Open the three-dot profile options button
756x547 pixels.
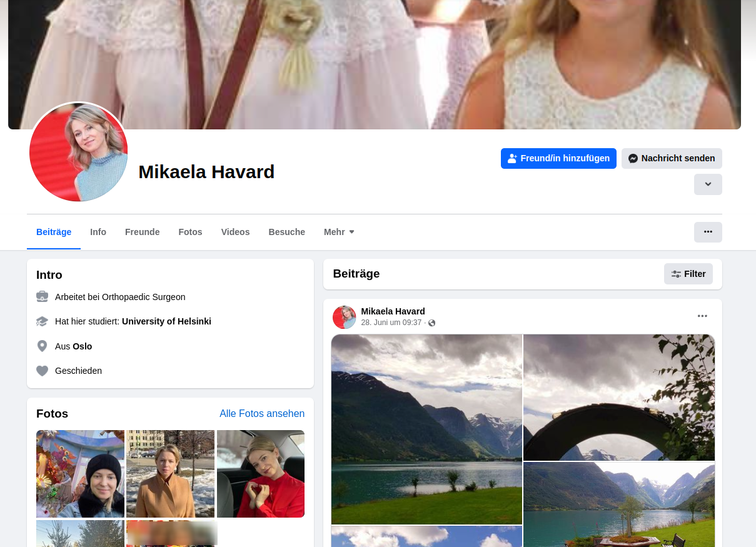click(708, 232)
